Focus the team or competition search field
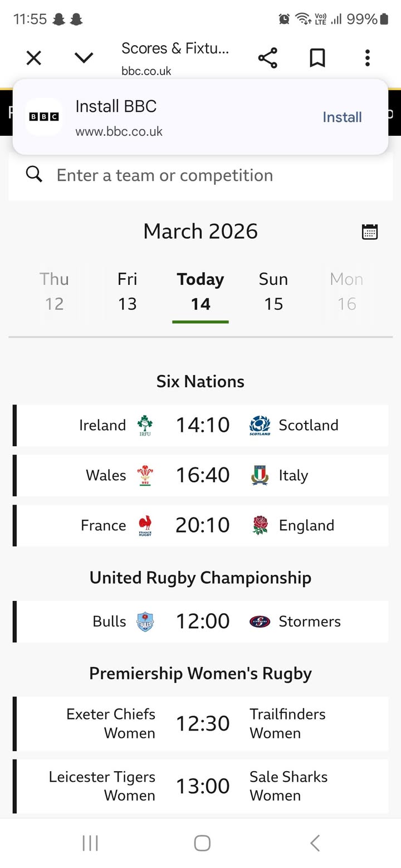 coord(212,175)
